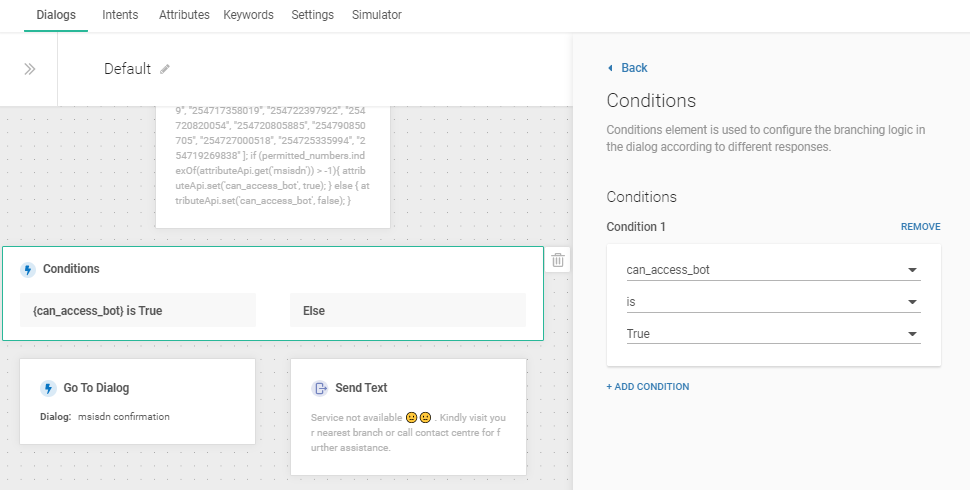Go to the Attributes tab

pos(184,15)
